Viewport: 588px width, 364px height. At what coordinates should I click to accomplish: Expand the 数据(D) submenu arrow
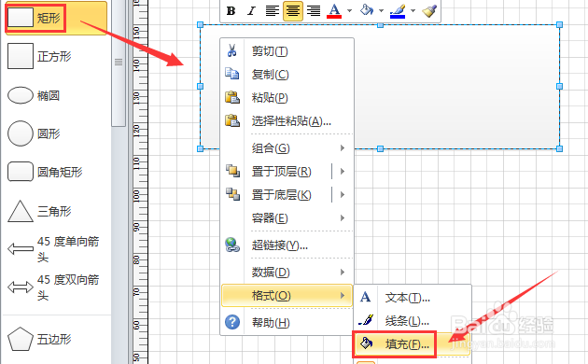click(x=343, y=273)
